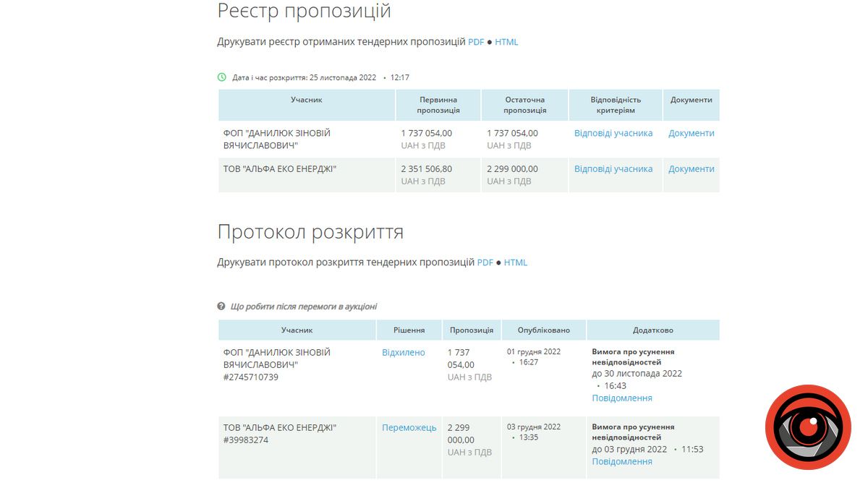This screenshot has height=488, width=868.
Task: Open HTML version of the bid registry
Action: 506,42
